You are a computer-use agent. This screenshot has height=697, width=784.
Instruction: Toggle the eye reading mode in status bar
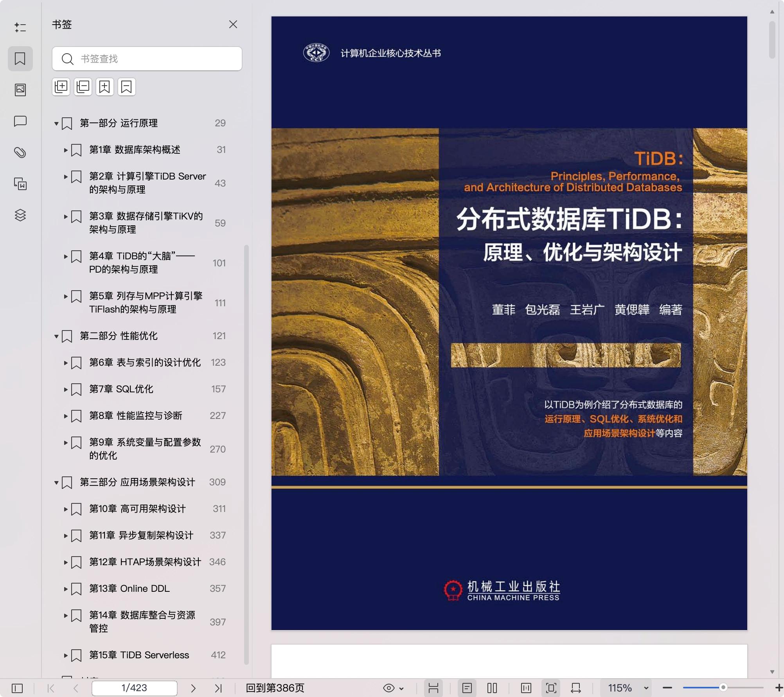coord(389,688)
